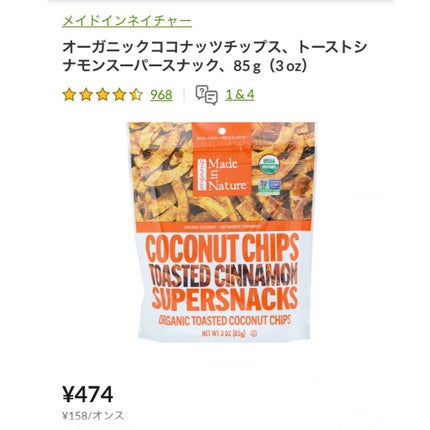Image resolution: width=430 pixels, height=430 pixels.
Task: Click the COCONUT CHIPS text on the package
Action: tap(221, 248)
